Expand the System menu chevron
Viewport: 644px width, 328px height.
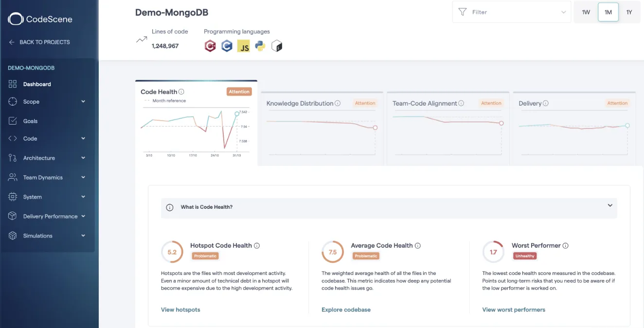[x=83, y=197]
